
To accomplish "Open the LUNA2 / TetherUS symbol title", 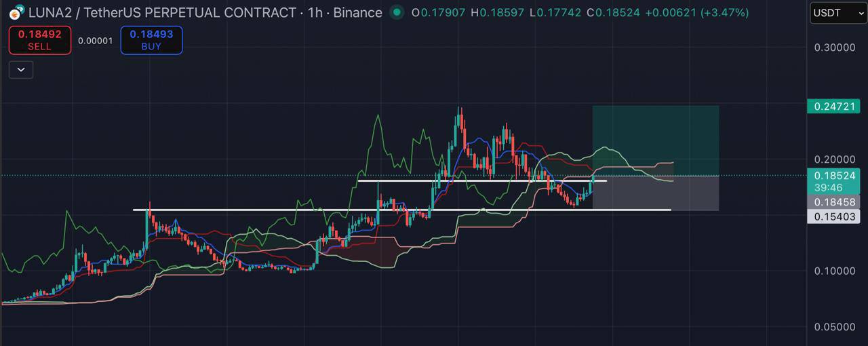I will click(x=163, y=12).
